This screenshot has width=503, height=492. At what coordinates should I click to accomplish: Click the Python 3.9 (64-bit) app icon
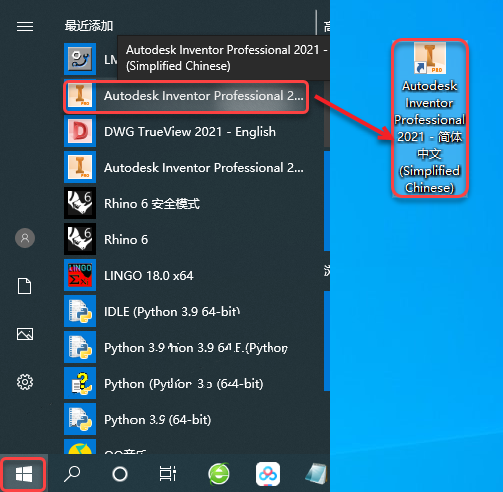[x=80, y=419]
